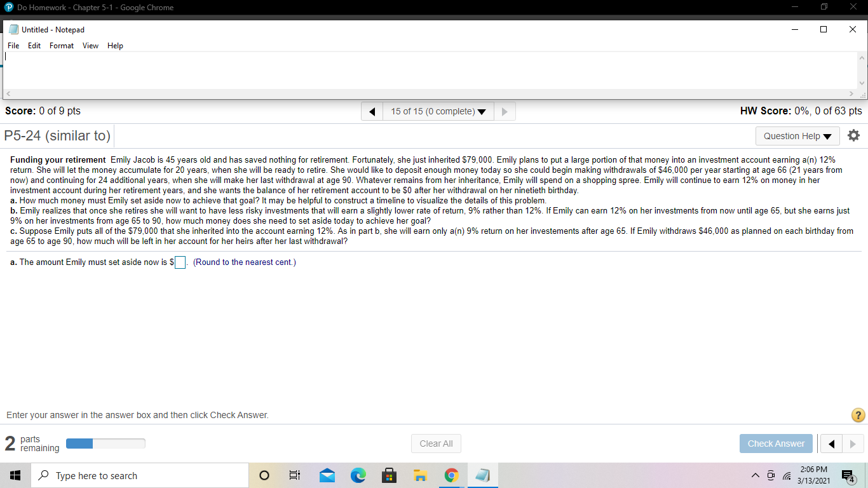
Task: Open the Question Help dropdown
Action: click(797, 135)
